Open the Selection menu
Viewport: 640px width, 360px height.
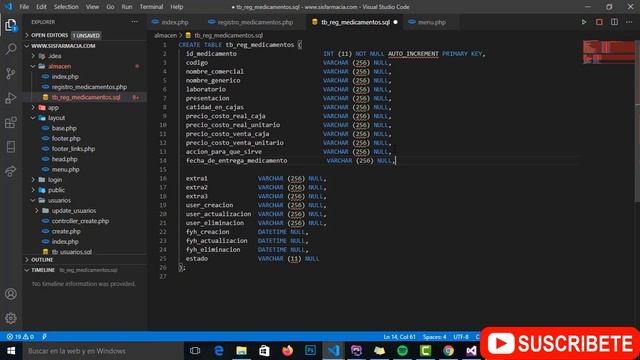point(66,7)
